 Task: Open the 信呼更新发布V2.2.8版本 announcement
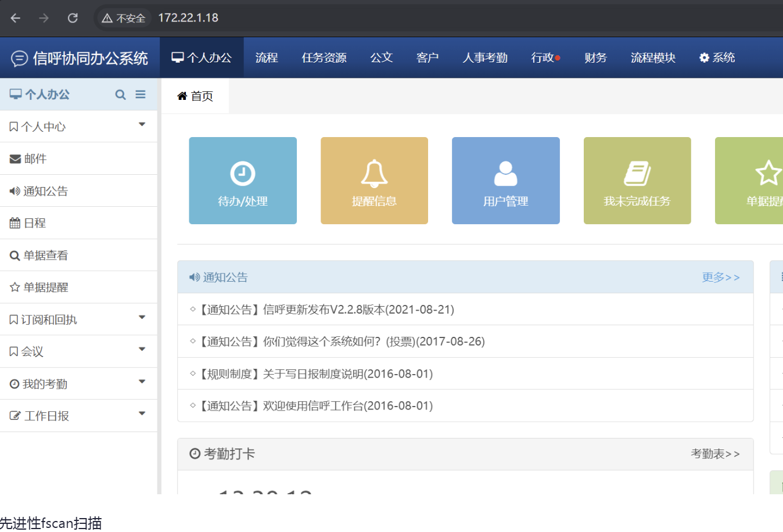(325, 310)
